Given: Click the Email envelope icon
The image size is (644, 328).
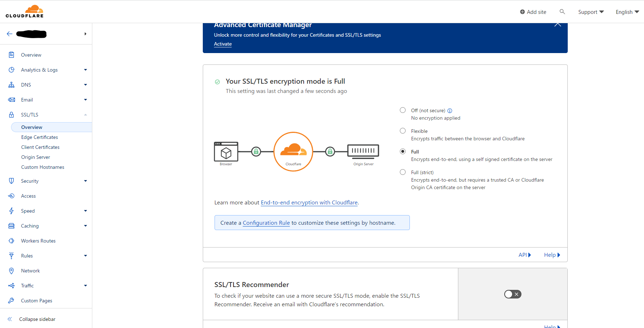Looking at the screenshot, I should [11, 100].
